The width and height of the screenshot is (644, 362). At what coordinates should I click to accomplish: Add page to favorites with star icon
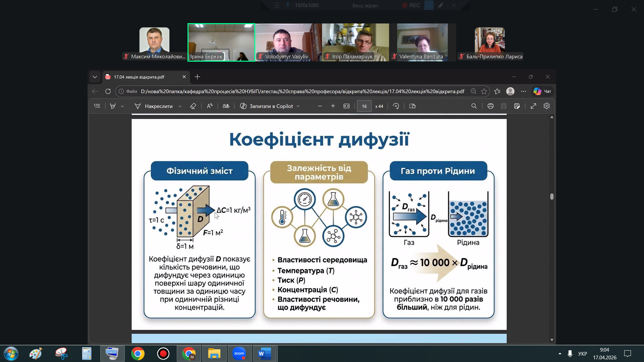point(484,91)
